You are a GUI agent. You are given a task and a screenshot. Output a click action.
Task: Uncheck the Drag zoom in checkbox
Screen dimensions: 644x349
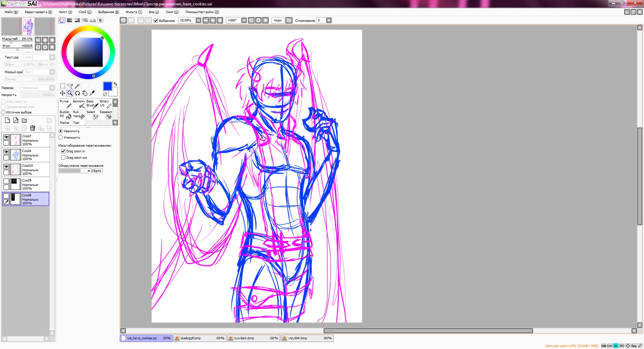click(x=63, y=151)
